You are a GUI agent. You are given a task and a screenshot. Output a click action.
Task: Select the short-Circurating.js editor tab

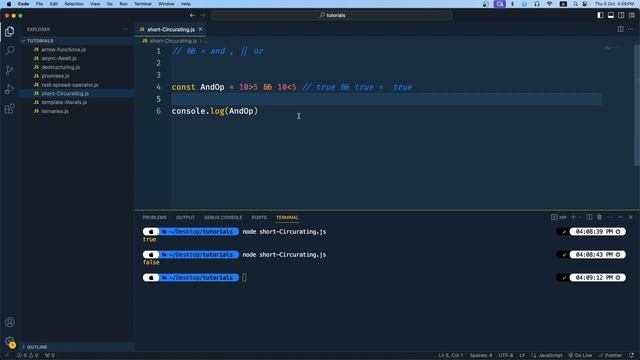click(x=171, y=29)
